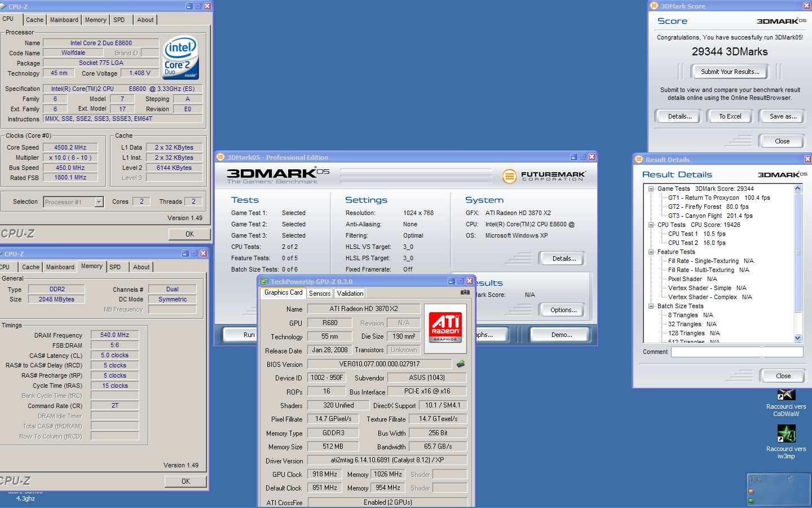Click the 4500.2 MHz Core Speed value
The width and height of the screenshot is (812, 508).
click(x=70, y=147)
